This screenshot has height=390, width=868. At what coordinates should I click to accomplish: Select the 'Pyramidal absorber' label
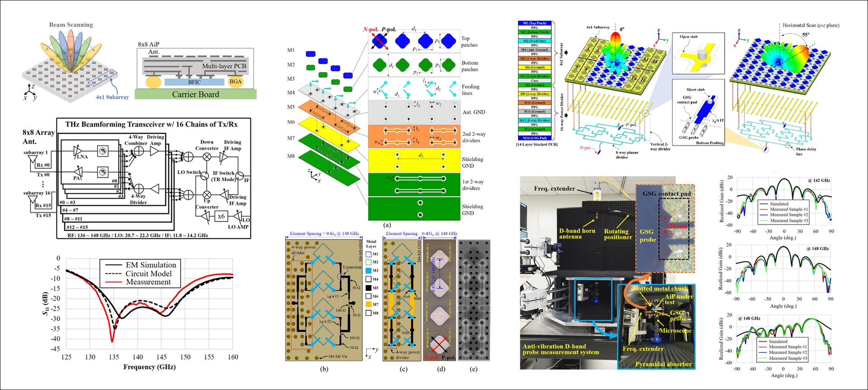click(x=664, y=364)
